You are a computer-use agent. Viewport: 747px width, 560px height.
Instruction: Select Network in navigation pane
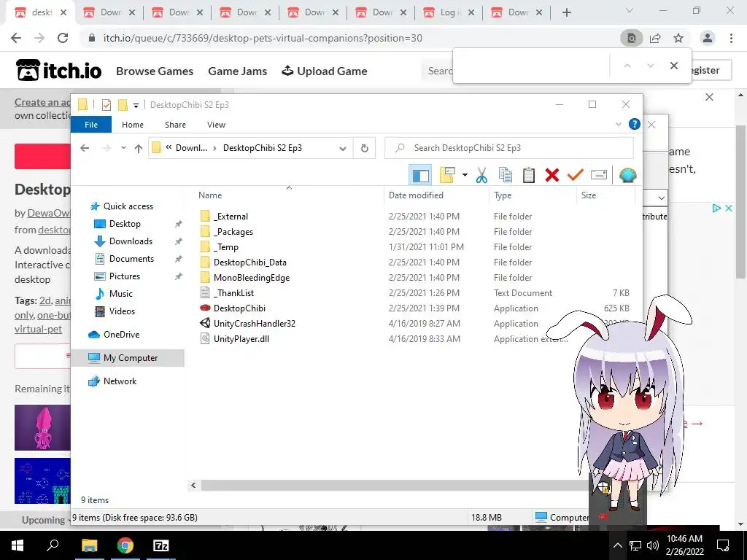120,381
